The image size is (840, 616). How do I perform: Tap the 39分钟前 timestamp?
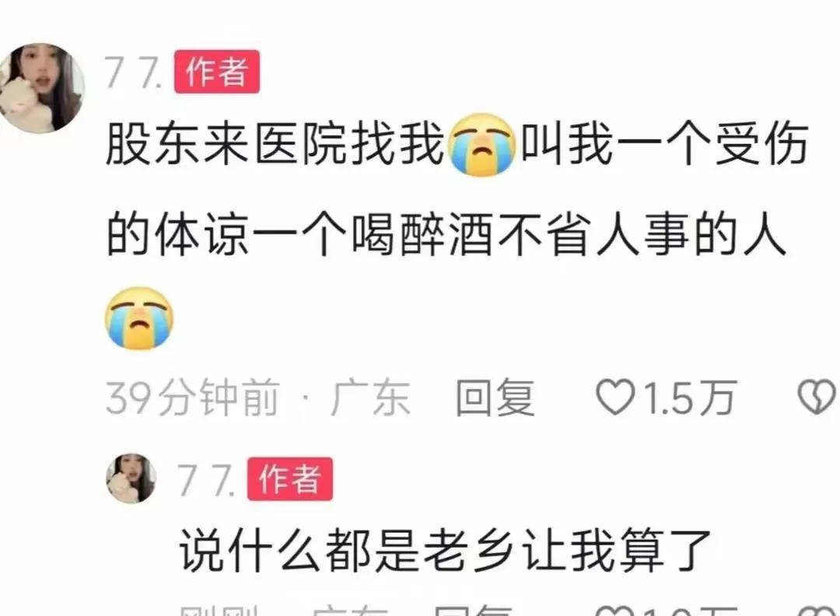[x=193, y=397]
